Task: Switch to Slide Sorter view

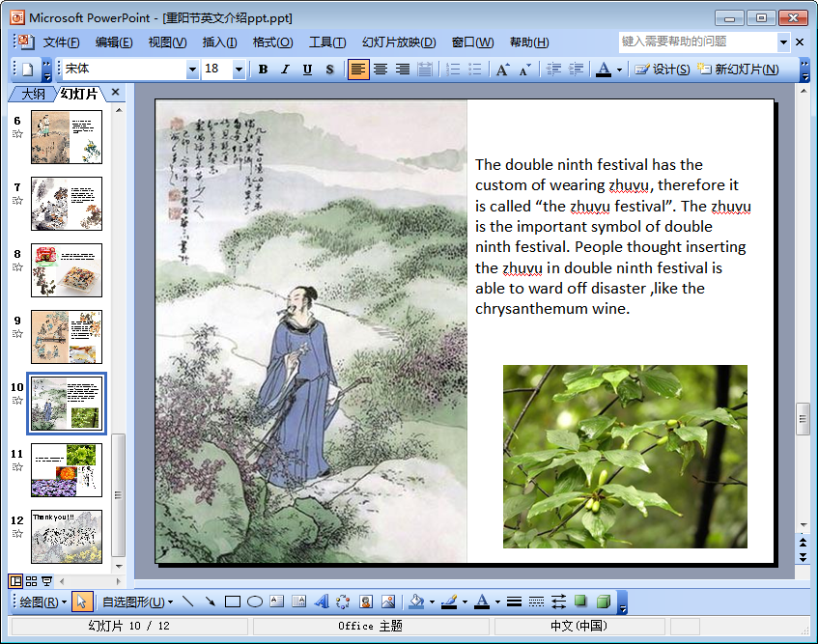Action: coord(31,581)
